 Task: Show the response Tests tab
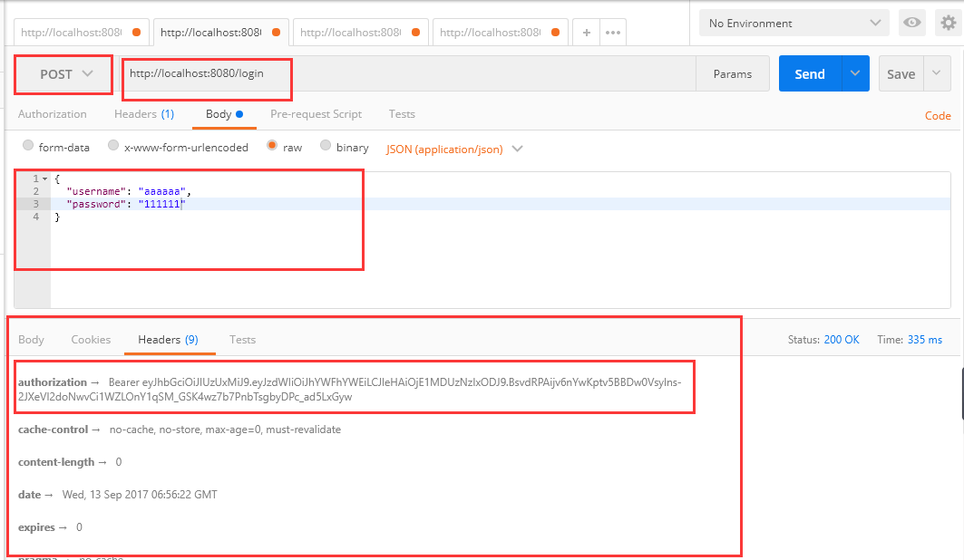tap(242, 340)
